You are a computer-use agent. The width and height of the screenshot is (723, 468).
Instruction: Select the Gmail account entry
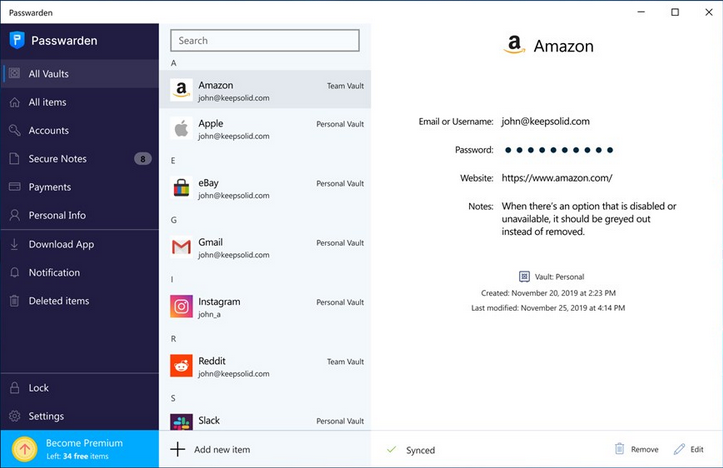coord(265,248)
